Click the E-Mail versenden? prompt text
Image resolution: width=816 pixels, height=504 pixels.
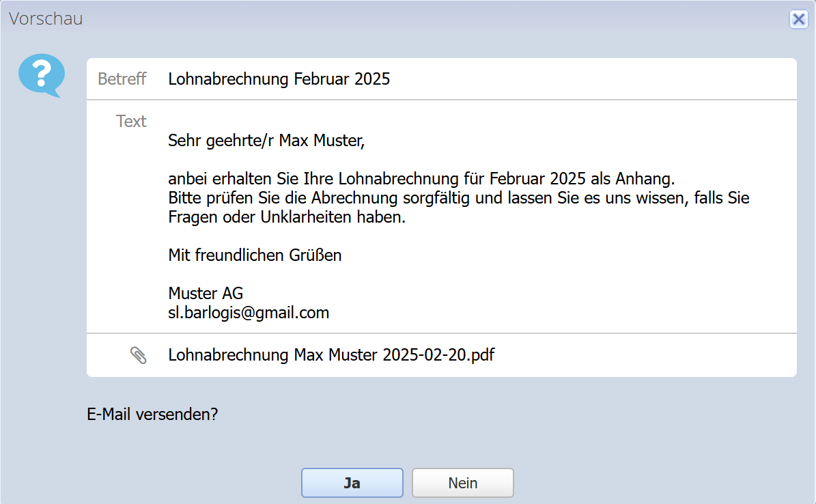coord(153,414)
